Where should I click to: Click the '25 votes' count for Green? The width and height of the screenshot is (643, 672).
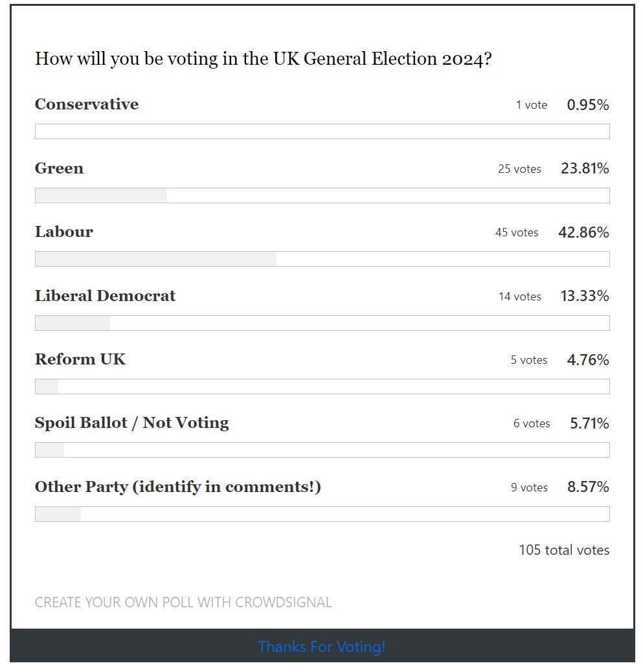click(519, 169)
